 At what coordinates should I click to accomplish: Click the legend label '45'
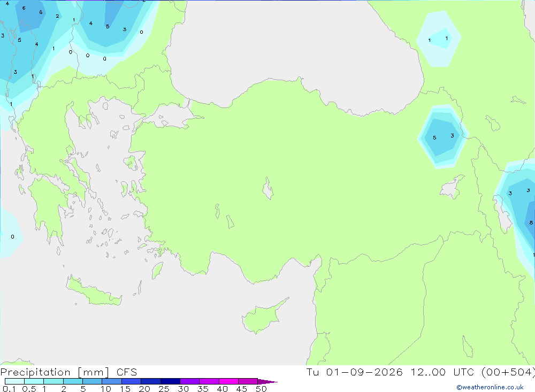coord(242,389)
